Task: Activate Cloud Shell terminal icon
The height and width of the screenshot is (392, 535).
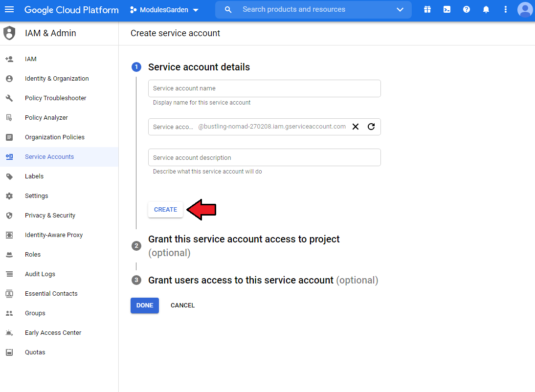Action: [x=446, y=10]
